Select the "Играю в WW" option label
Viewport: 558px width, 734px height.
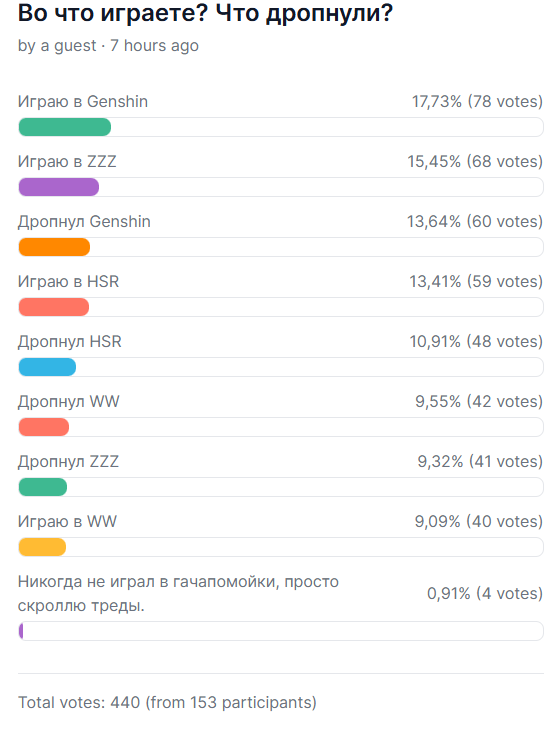pos(67,521)
